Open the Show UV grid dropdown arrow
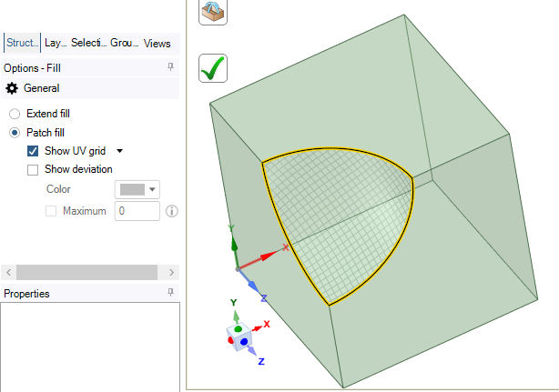The height and width of the screenshot is (392, 559). tap(120, 151)
